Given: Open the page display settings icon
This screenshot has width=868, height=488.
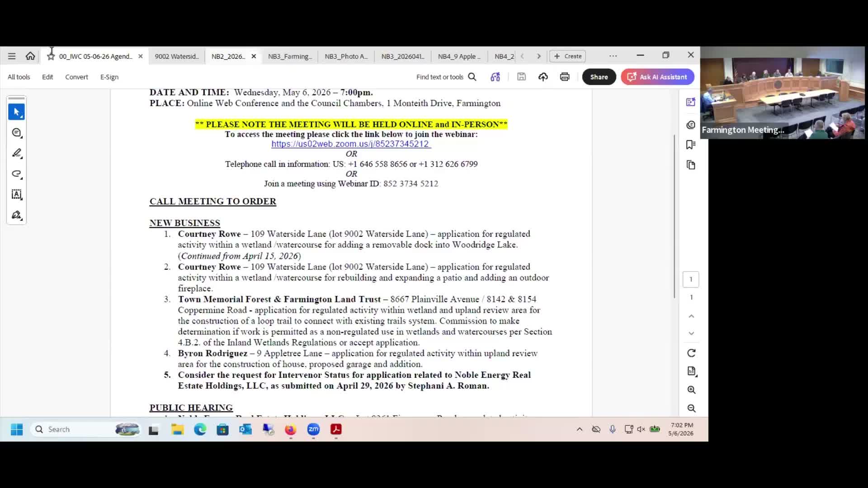Looking at the screenshot, I should (x=691, y=371).
